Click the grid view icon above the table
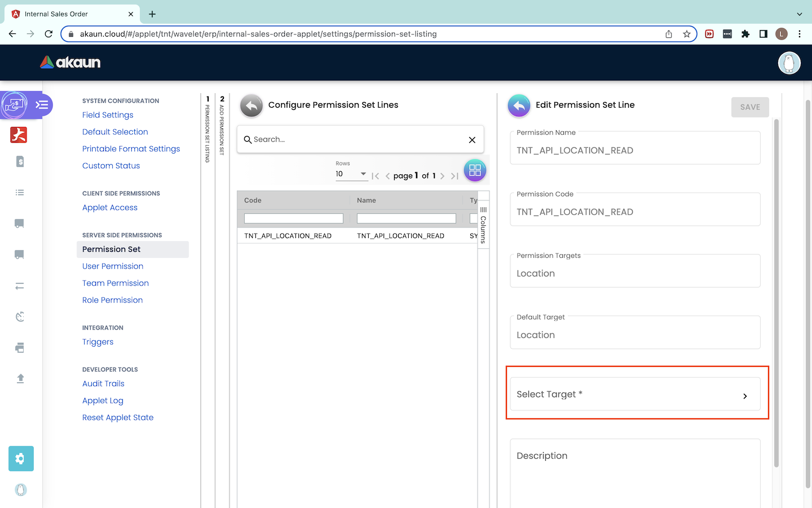This screenshot has width=812, height=508. (x=475, y=170)
